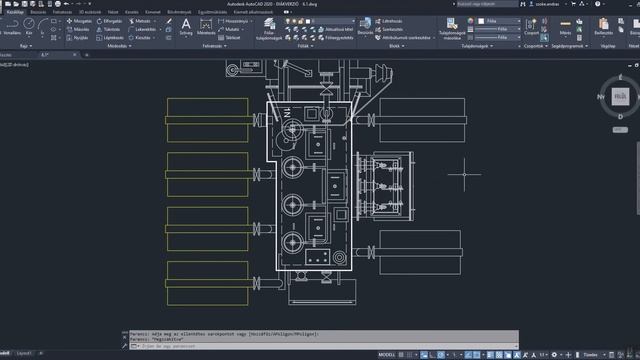Switch to the Kezelés ribbon tab
This screenshot has width=640, height=360.
[131, 12]
